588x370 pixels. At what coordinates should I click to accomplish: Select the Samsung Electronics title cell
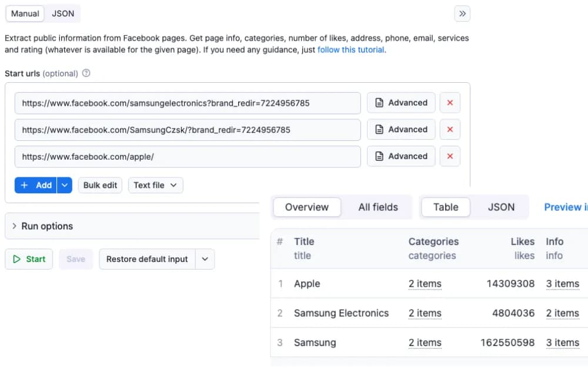coord(341,313)
